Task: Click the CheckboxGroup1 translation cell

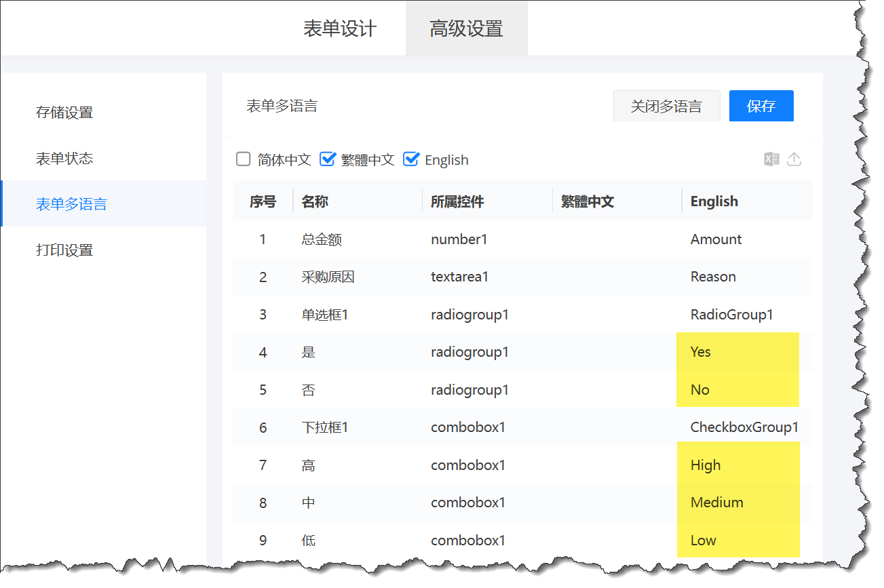Action: tap(744, 427)
